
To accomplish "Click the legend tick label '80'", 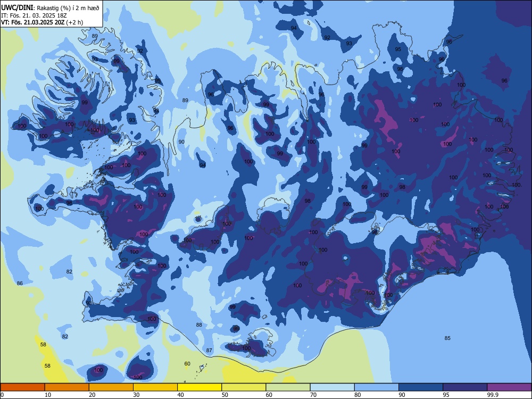I will tap(358, 395).
